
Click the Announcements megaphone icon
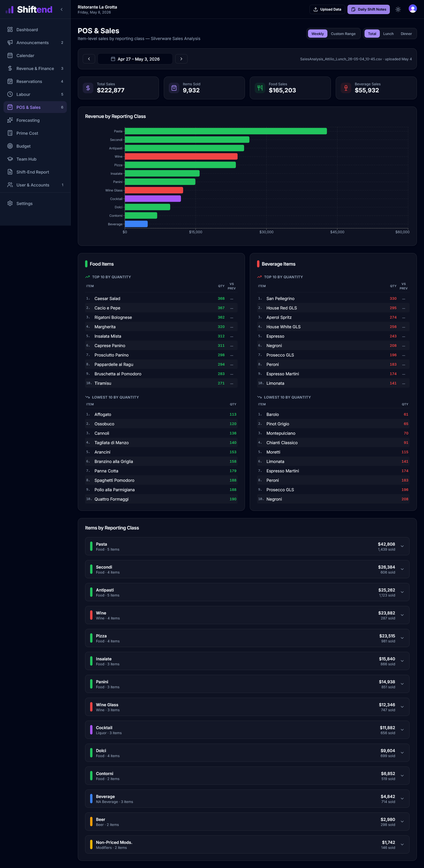pyautogui.click(x=10, y=42)
